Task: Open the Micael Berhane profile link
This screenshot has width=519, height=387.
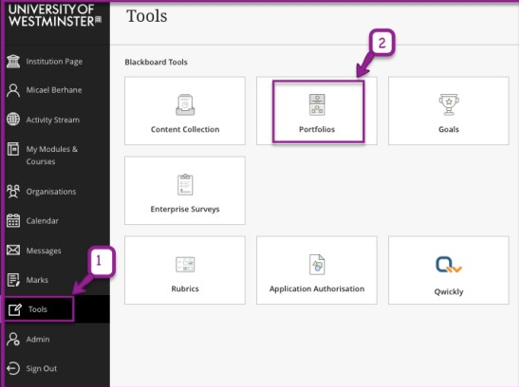Action: tap(54, 90)
